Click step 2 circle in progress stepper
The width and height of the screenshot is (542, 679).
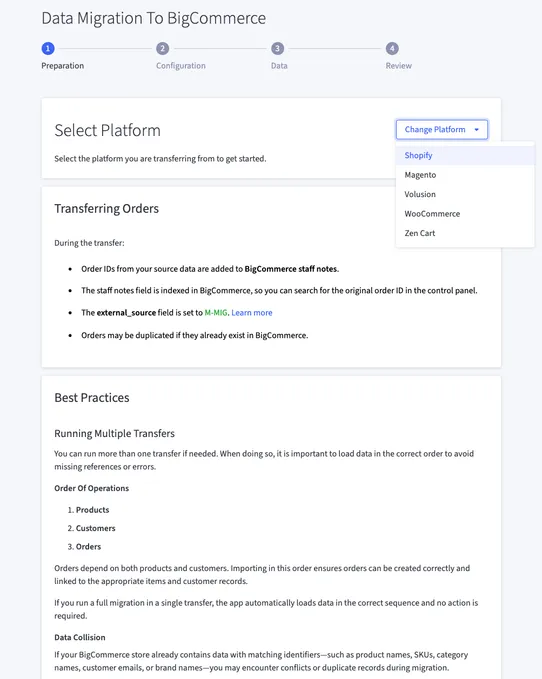(163, 48)
